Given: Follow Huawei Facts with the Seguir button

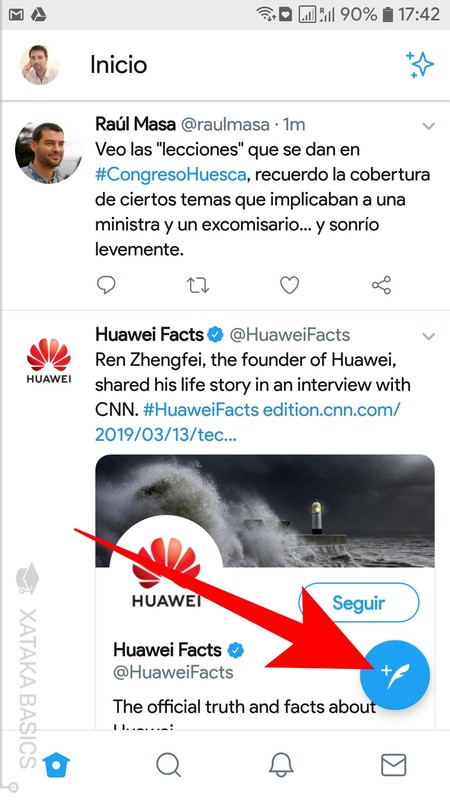Looking at the screenshot, I should (x=359, y=603).
